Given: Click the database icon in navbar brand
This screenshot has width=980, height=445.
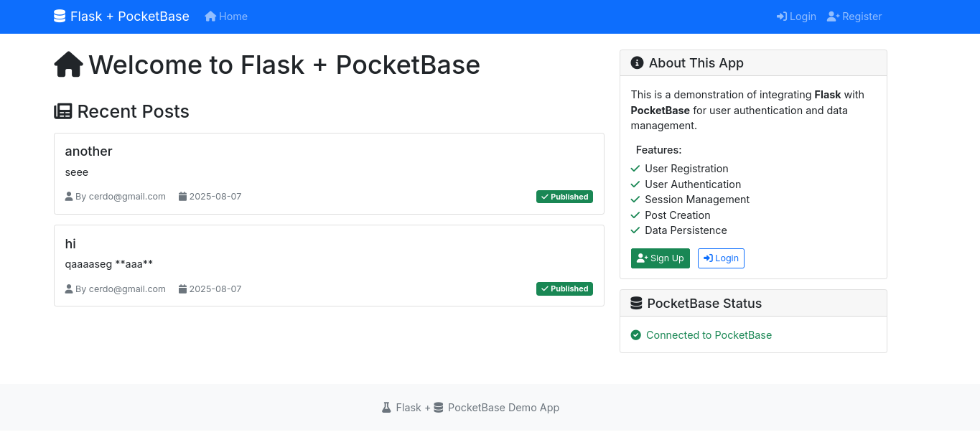Looking at the screenshot, I should click(x=60, y=16).
